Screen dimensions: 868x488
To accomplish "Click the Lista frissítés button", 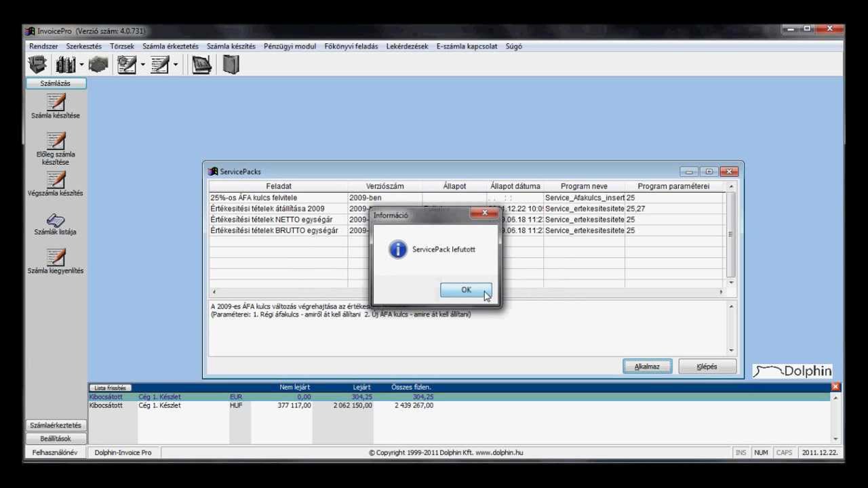I will (110, 388).
